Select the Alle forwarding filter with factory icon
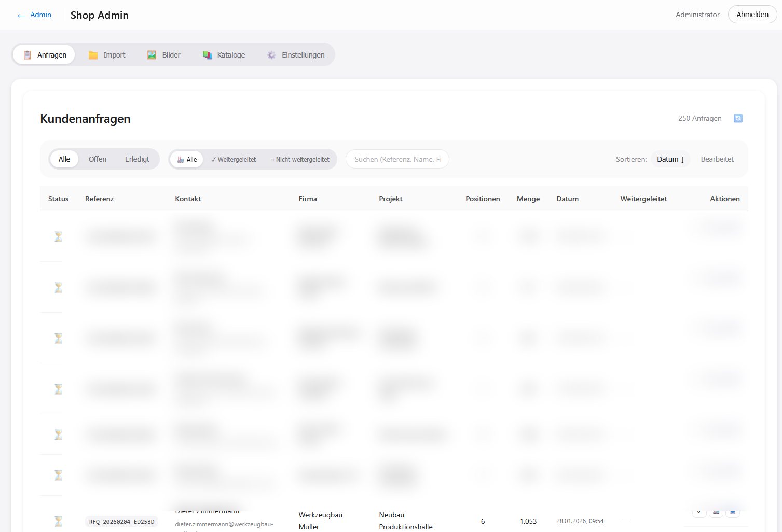 tap(187, 159)
